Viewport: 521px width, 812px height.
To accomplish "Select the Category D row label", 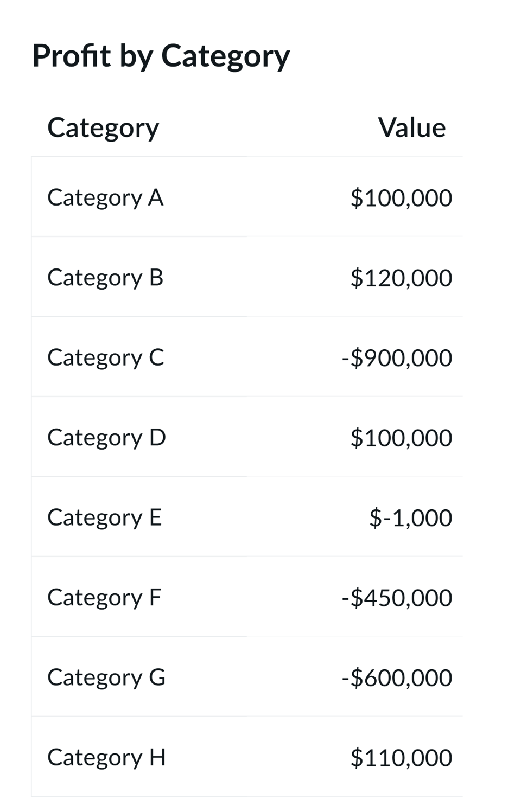I will pyautogui.click(x=106, y=437).
